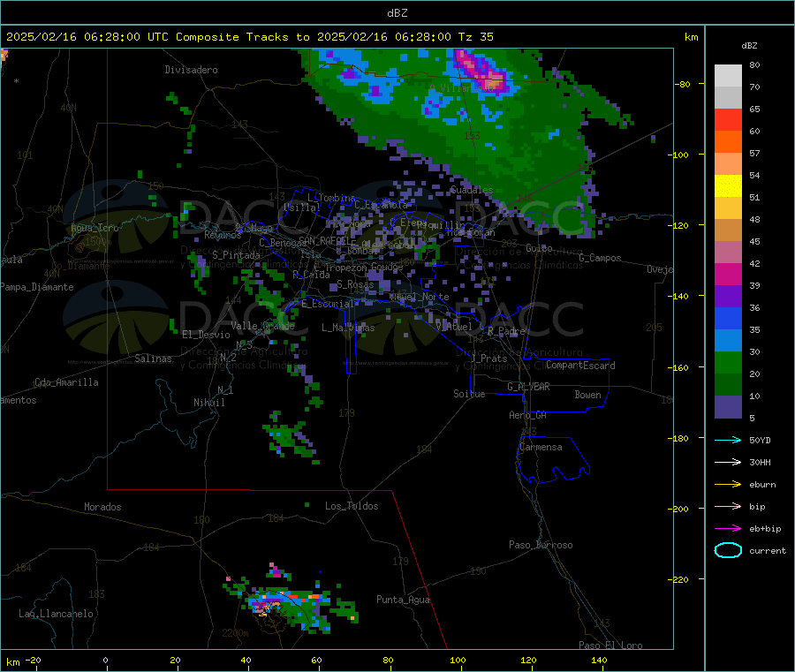Screen dimensions: 795x672
Task: Click the 'Divisadero' map label
Action: (191, 70)
